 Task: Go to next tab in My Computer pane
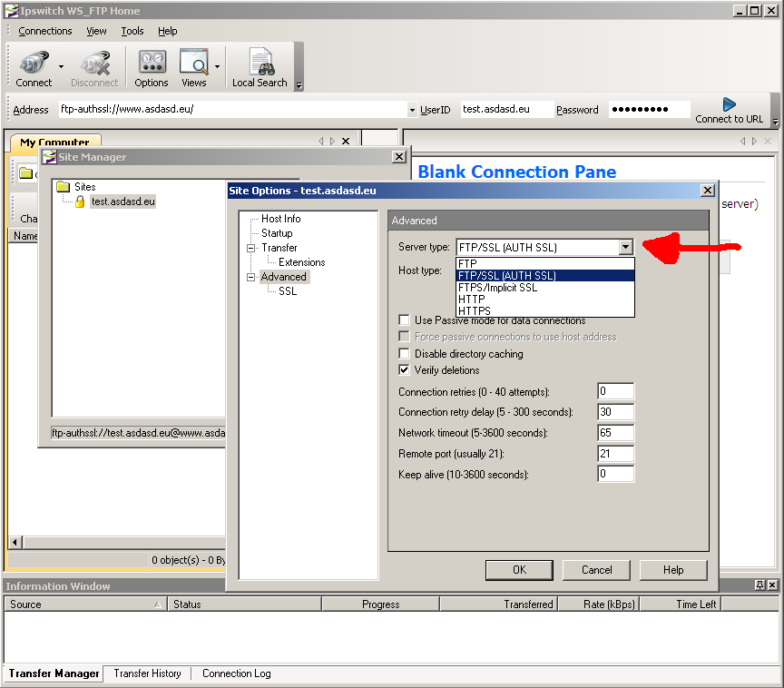[332, 142]
